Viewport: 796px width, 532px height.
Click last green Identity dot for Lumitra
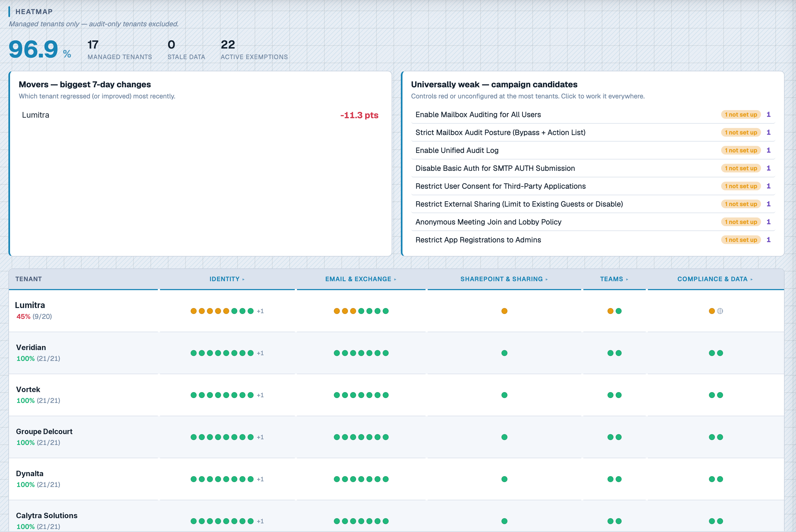tap(250, 311)
